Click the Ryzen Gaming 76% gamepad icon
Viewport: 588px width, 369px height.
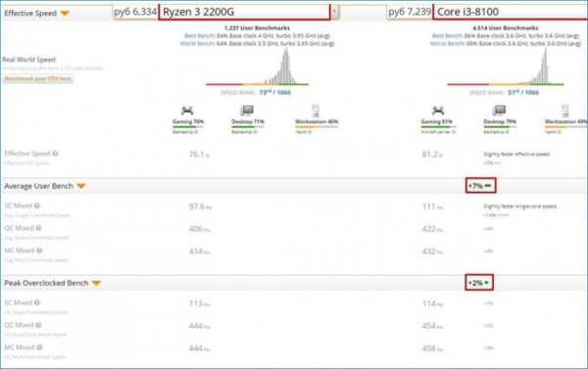187,111
